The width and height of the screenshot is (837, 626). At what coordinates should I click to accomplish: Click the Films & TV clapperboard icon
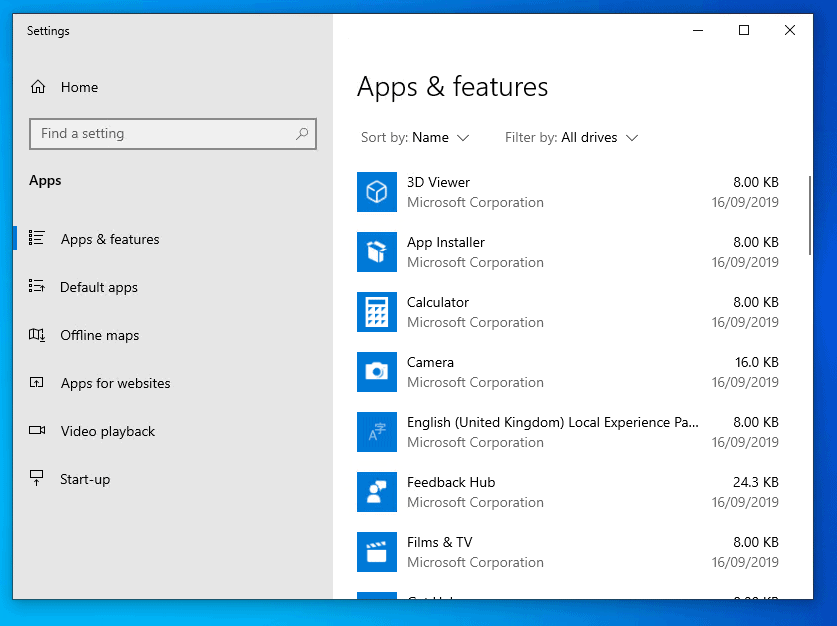[x=376, y=552]
